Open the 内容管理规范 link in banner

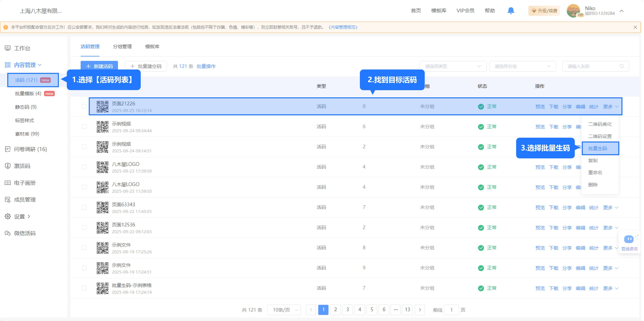tap(343, 27)
